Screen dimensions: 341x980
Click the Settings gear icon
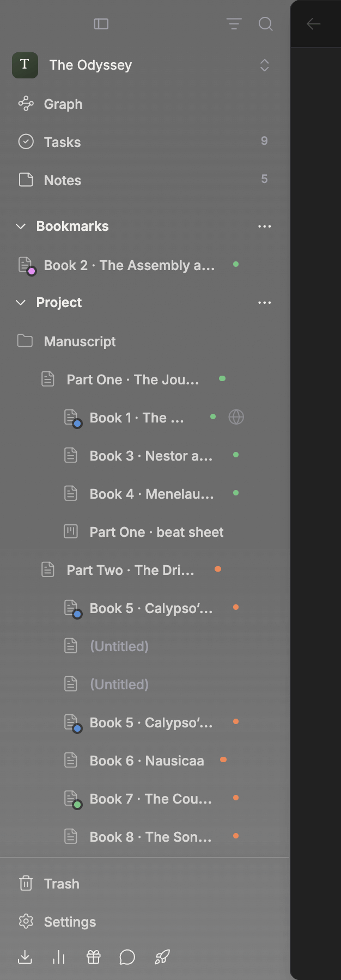click(26, 921)
